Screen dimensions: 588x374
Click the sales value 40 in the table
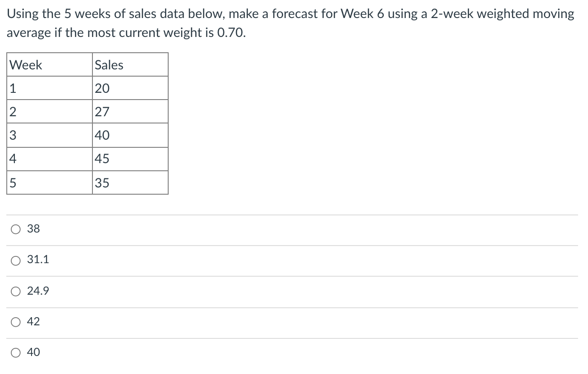pyautogui.click(x=102, y=135)
